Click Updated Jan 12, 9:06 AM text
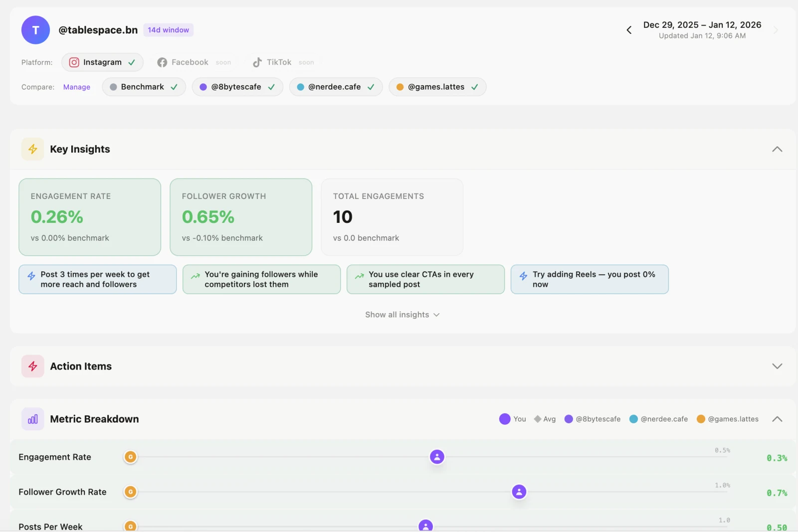 (x=702, y=36)
